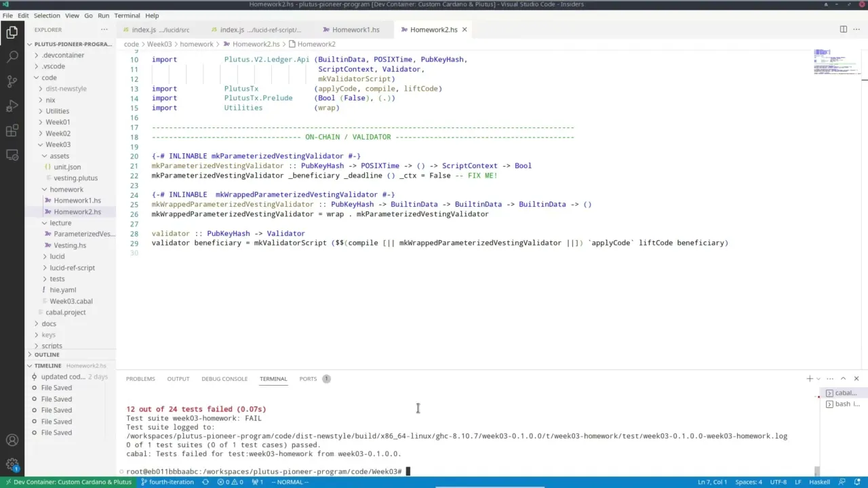Switch to the Homework1.hs editor tab

(355, 30)
